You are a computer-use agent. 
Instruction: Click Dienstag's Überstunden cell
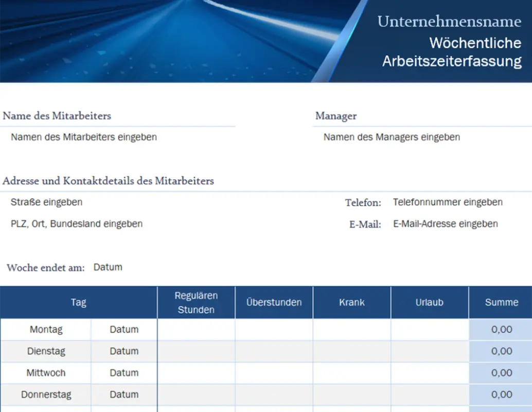[x=274, y=351]
